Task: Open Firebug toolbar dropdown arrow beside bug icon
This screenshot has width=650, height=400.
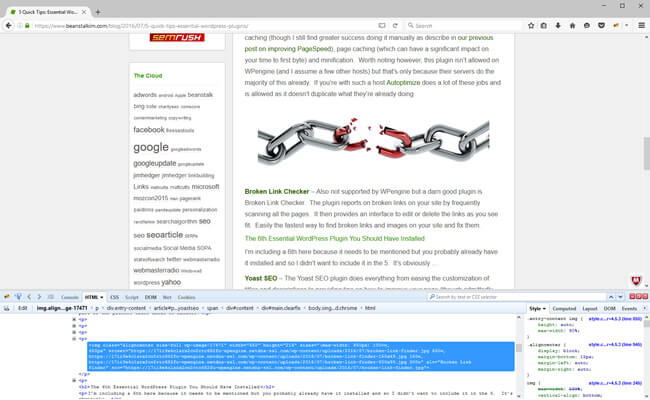Action: click(626, 26)
